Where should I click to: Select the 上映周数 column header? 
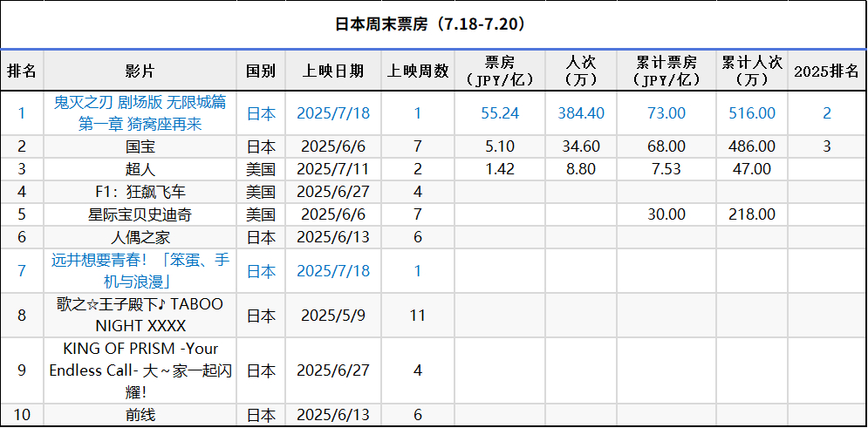click(417, 71)
